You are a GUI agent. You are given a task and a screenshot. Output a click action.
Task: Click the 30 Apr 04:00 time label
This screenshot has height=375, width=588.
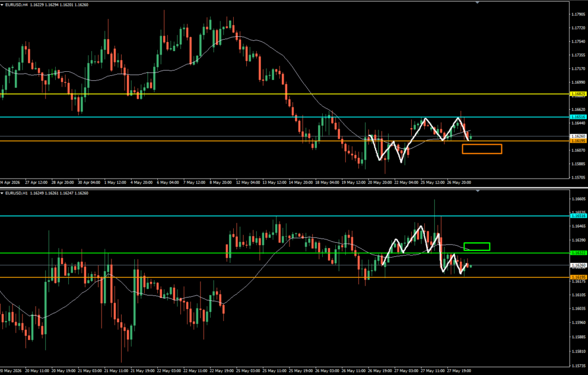89,183
